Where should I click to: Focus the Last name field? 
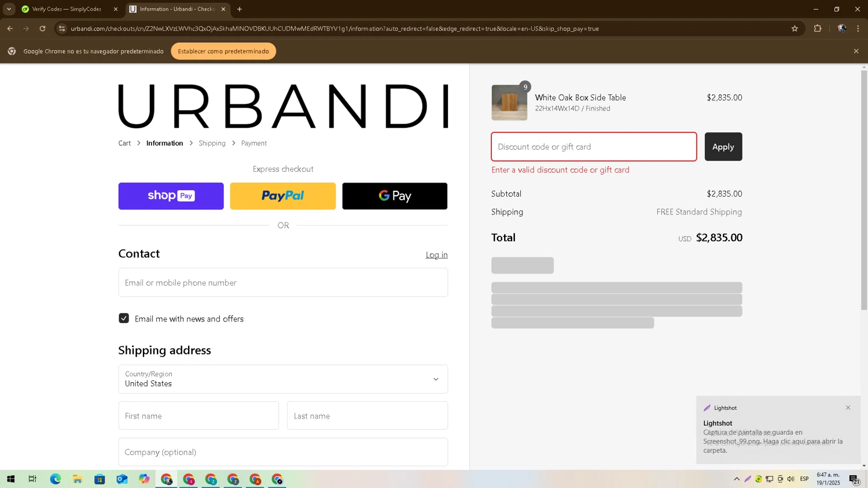[x=367, y=416]
